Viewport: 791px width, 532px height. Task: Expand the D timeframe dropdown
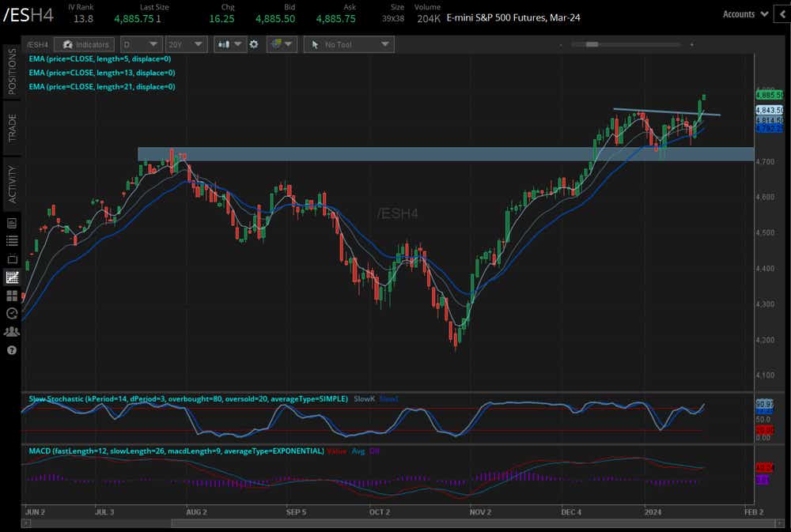point(142,45)
